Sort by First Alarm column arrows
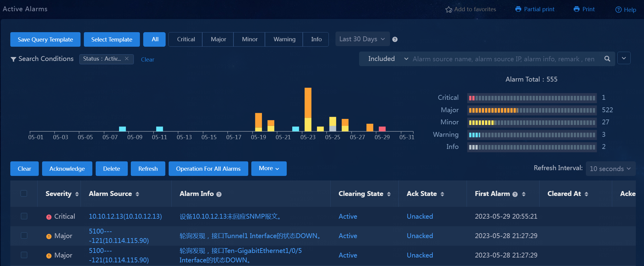The image size is (644, 266). (523, 194)
